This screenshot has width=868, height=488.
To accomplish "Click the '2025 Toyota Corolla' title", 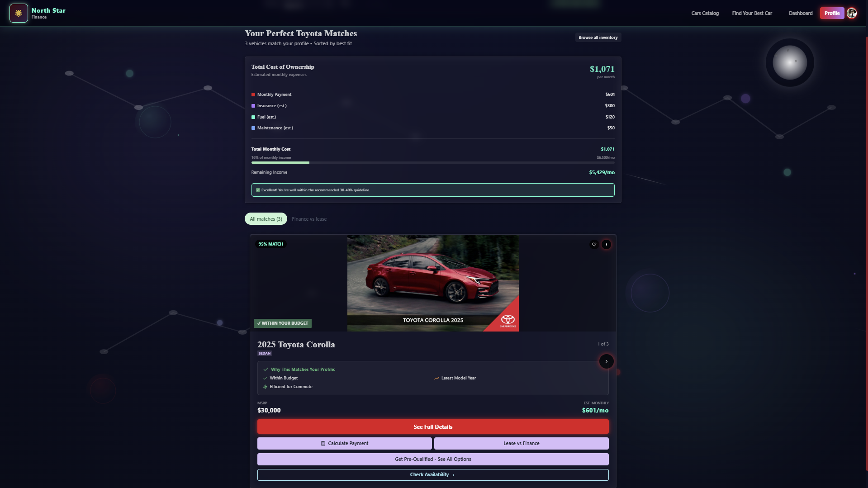I will pyautogui.click(x=296, y=345).
